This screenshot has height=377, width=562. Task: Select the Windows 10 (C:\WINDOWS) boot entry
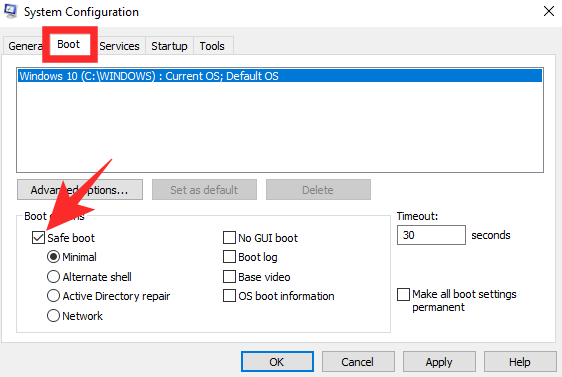(x=280, y=76)
